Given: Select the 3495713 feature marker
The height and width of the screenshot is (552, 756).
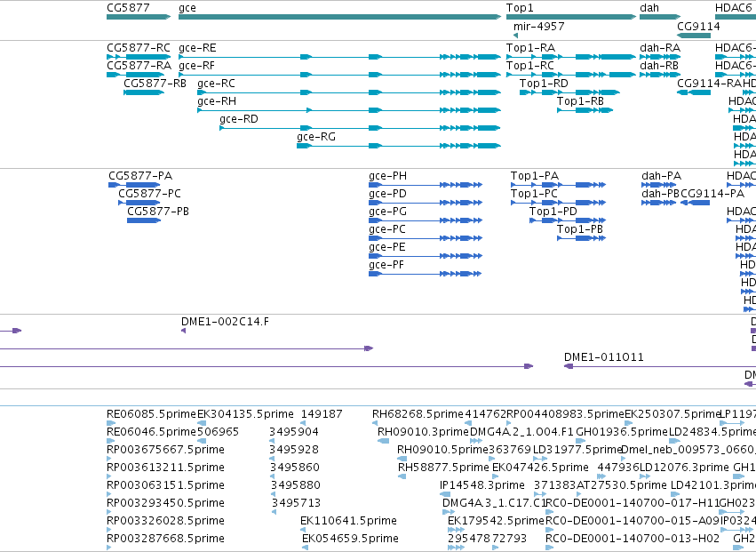Looking at the screenshot, I should tap(275, 512).
